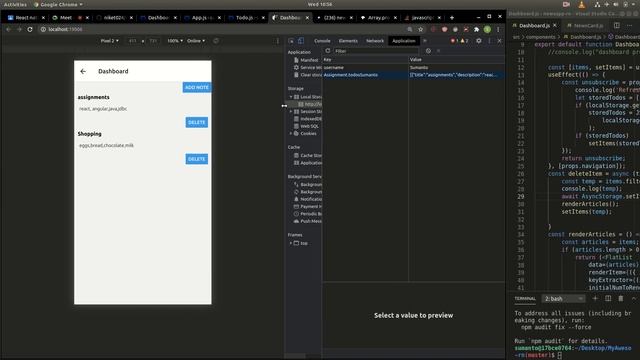Image resolution: width=640 pixels, height=360 pixels.
Task: Click the storage Filter field
Action: click(376, 51)
